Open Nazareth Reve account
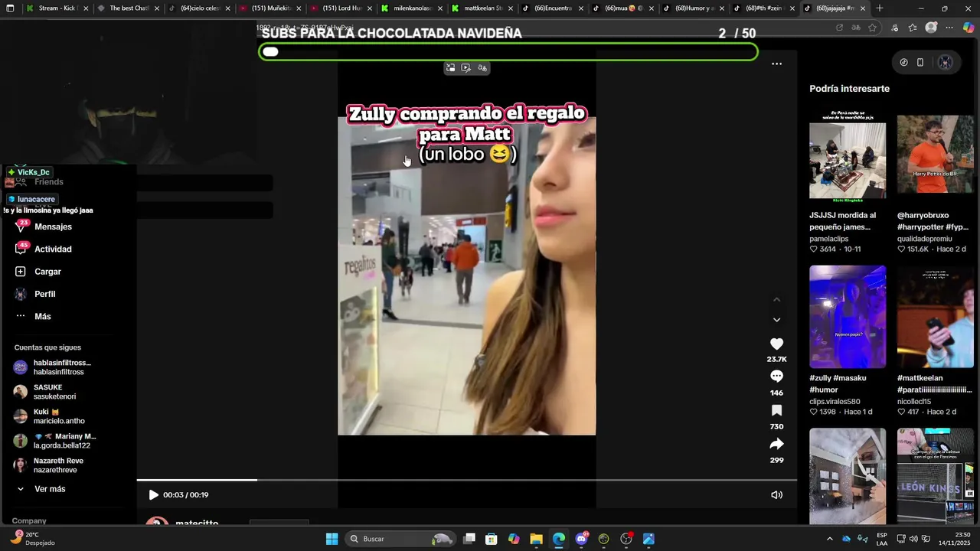 [50, 465]
